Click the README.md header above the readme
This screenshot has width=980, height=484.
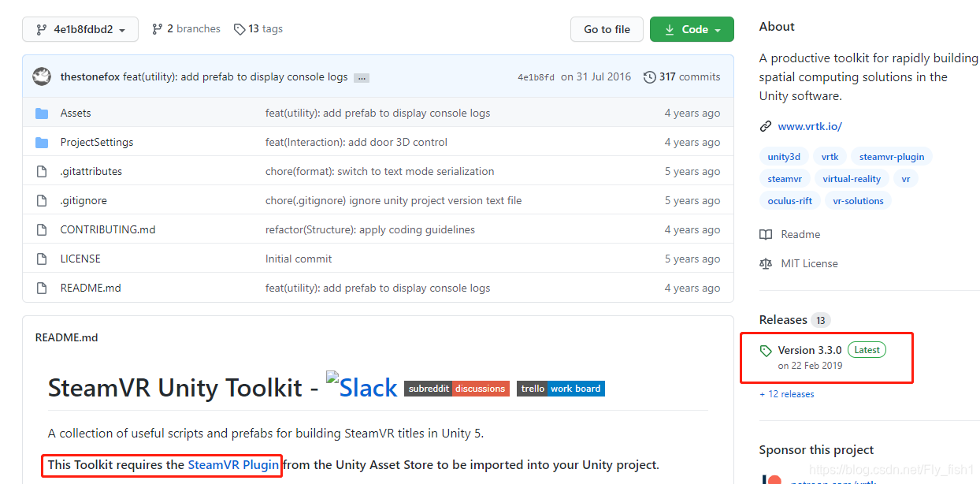[67, 337]
